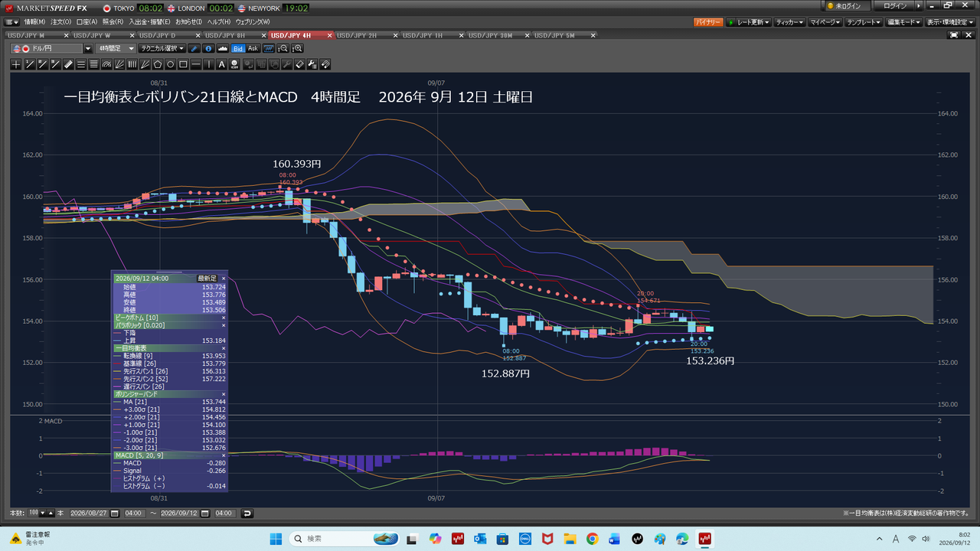Select the pentagon shape drawing tool

[157, 64]
